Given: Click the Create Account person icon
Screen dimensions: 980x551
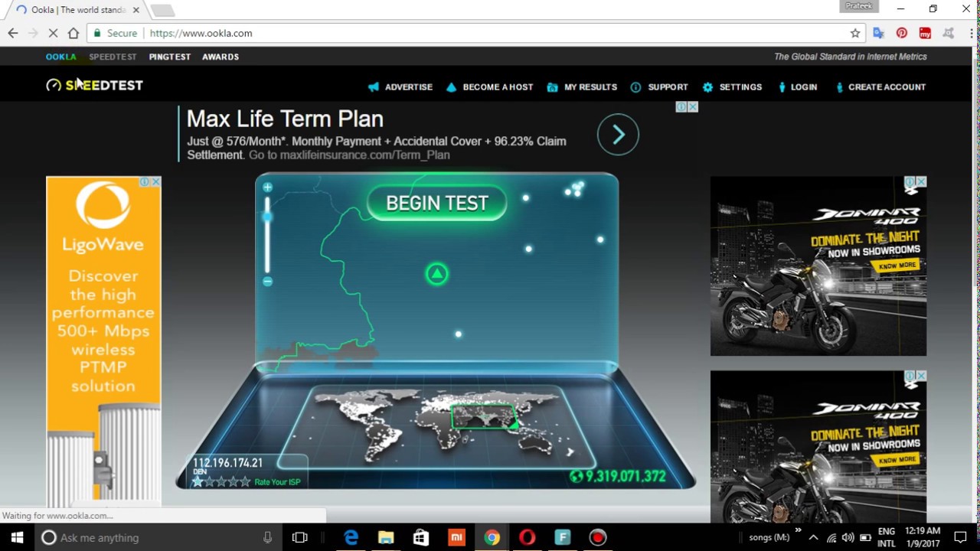Looking at the screenshot, I should [x=840, y=87].
